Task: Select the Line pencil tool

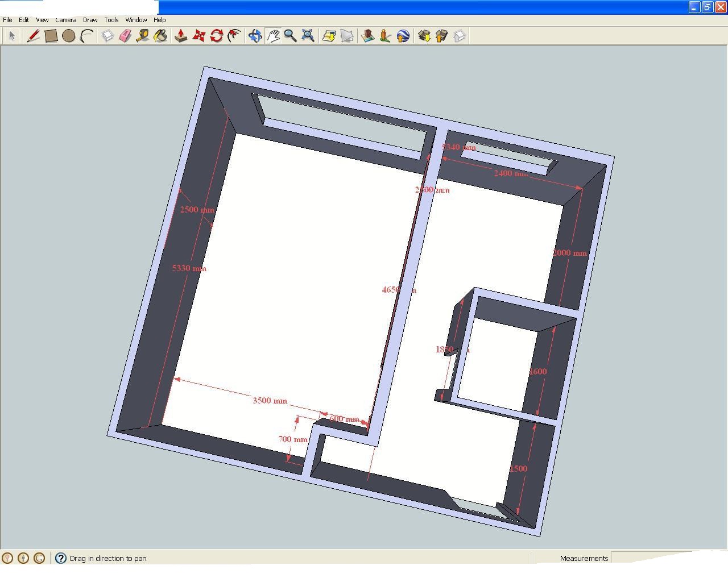Action: (33, 36)
